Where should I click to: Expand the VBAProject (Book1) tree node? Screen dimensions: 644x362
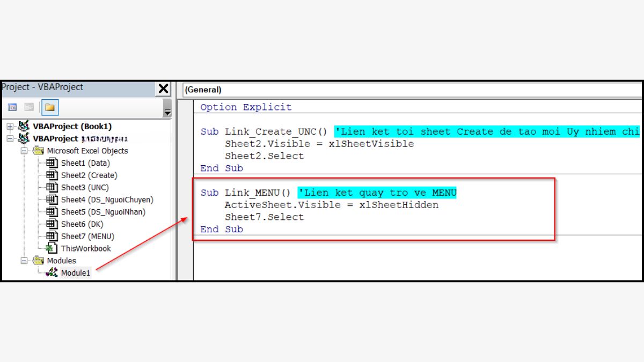pyautogui.click(x=10, y=127)
